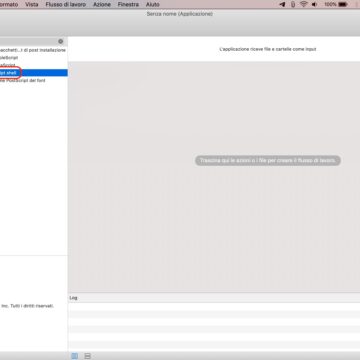Click the 'Senza nome (Applicazione)' window title
The width and height of the screenshot is (360, 360).
pyautogui.click(x=180, y=14)
